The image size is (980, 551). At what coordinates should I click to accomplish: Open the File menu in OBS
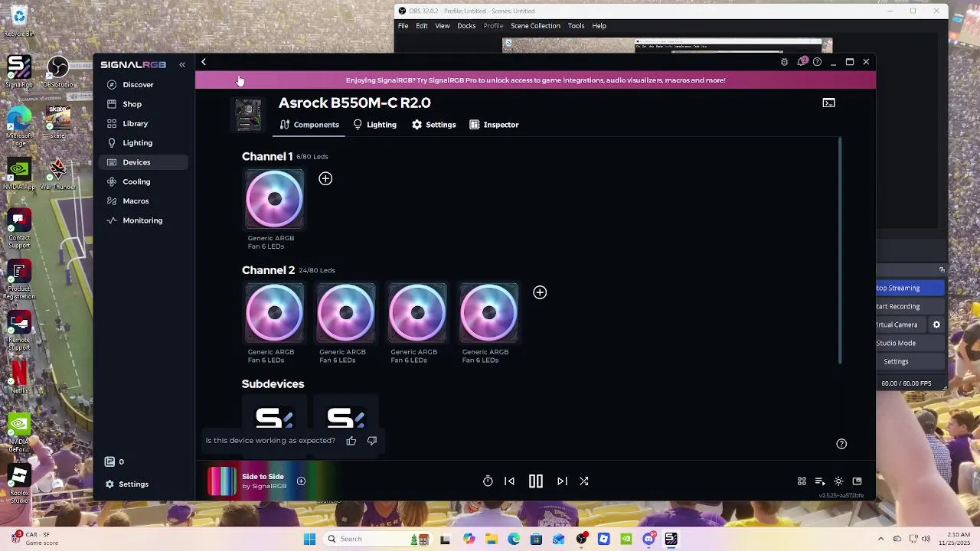403,26
